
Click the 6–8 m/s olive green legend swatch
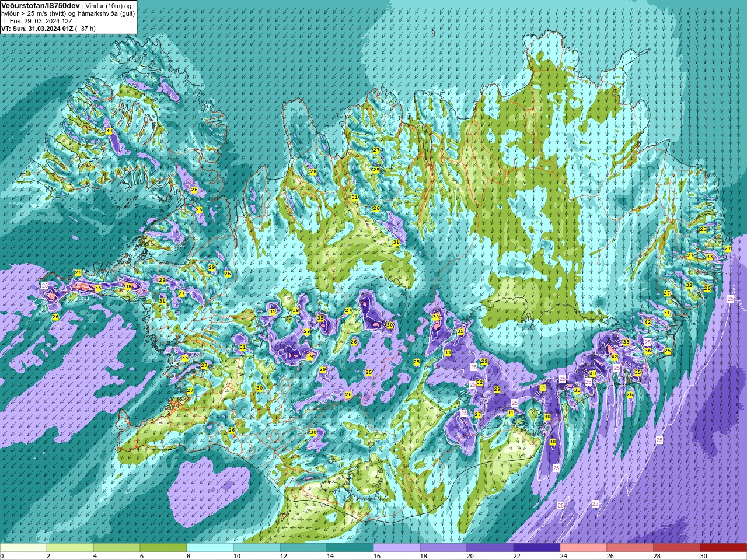[163, 548]
